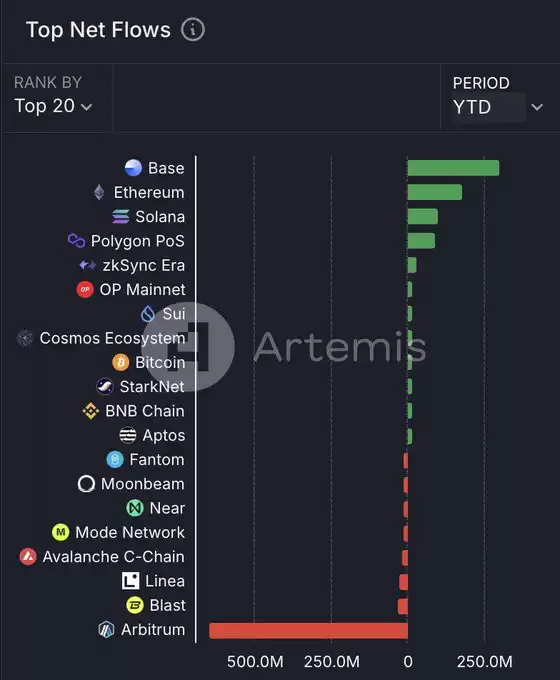560x680 pixels.
Task: Click the Arbitrum logo icon
Action: click(106, 629)
